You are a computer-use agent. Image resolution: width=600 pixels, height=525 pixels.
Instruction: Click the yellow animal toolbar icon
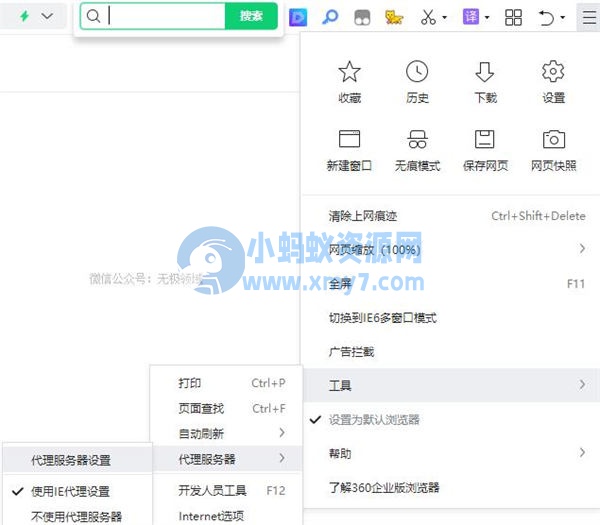tap(394, 17)
